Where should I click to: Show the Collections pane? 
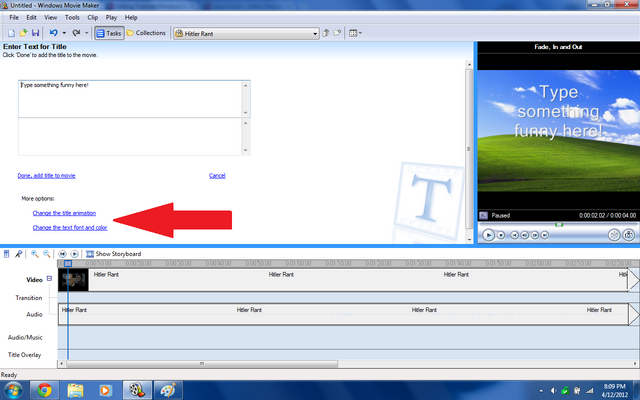tap(146, 33)
